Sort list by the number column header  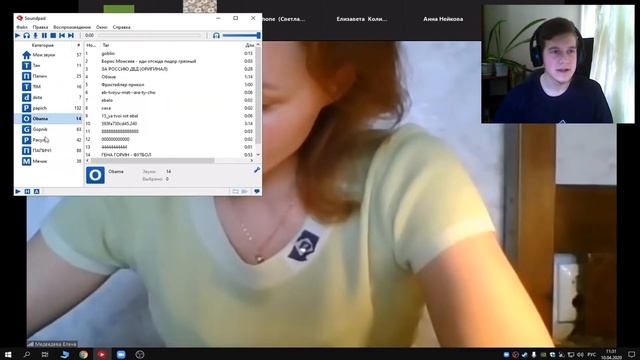coord(91,45)
